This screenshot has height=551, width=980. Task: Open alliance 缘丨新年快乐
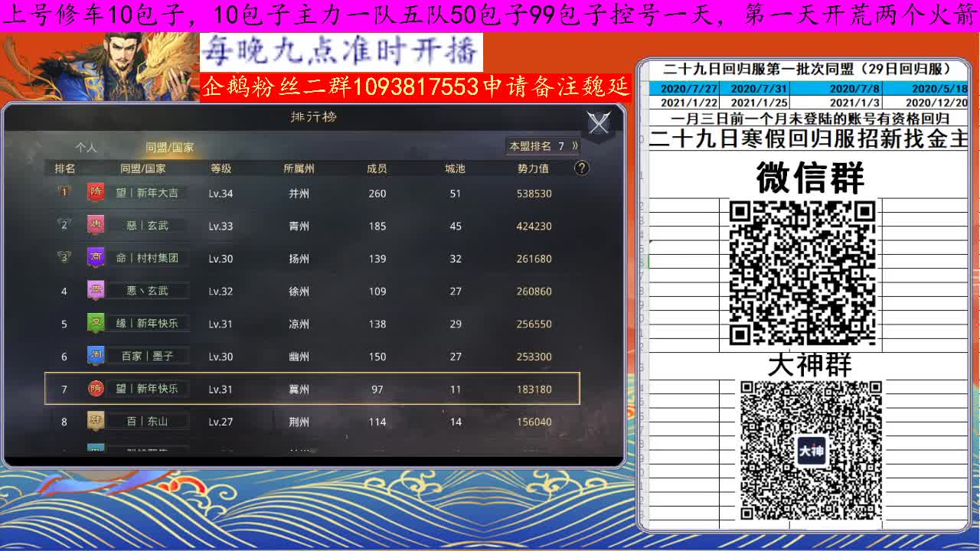147,323
